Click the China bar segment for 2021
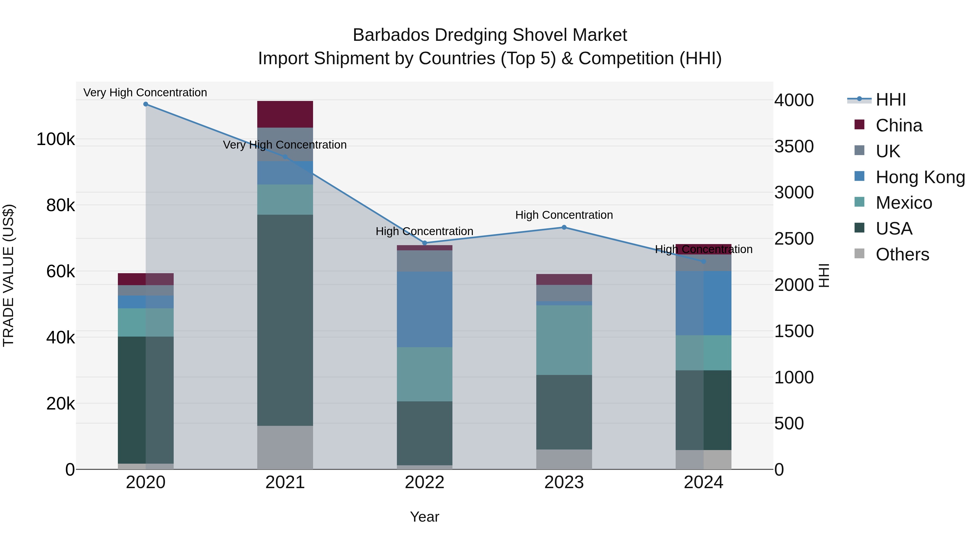The height and width of the screenshot is (551, 980). pyautogui.click(x=285, y=115)
